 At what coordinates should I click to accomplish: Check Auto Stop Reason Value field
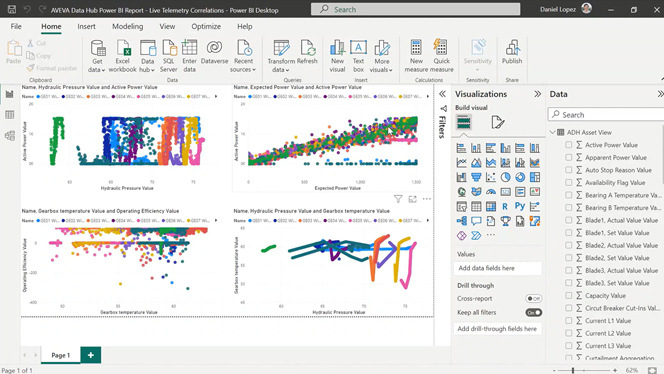pyautogui.click(x=569, y=170)
